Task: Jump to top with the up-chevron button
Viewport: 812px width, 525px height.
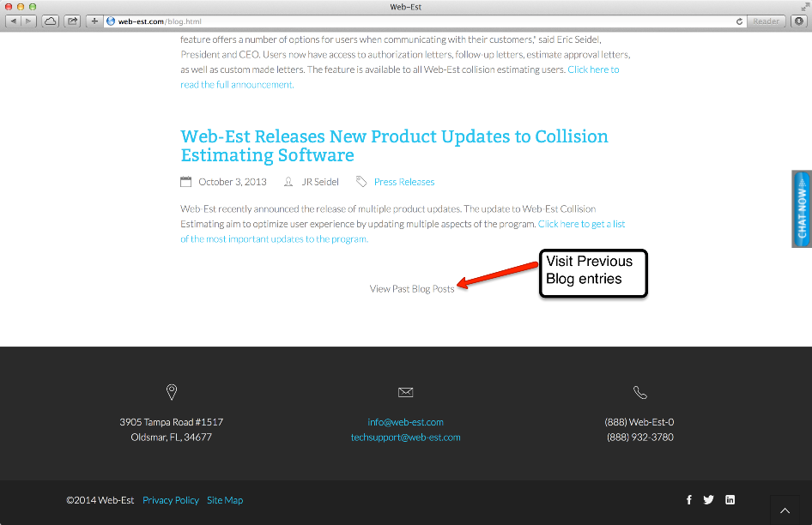Action: 785,510
